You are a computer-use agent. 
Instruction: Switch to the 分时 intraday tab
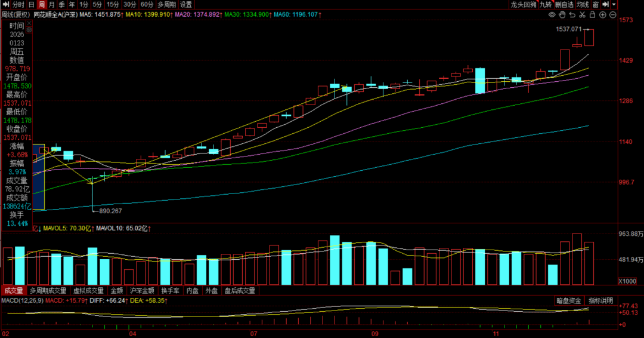point(18,4)
